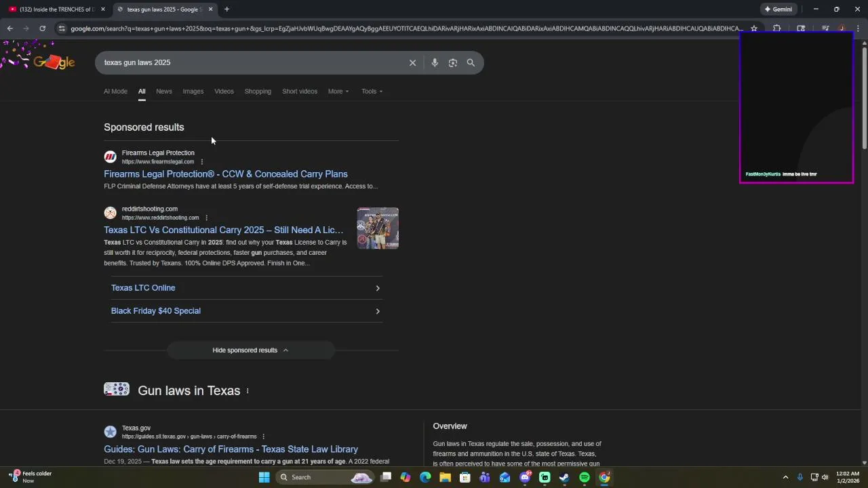This screenshot has height=488, width=868.
Task: Close the Inside the TRENCHES YouTube tab
Action: pyautogui.click(x=103, y=9)
